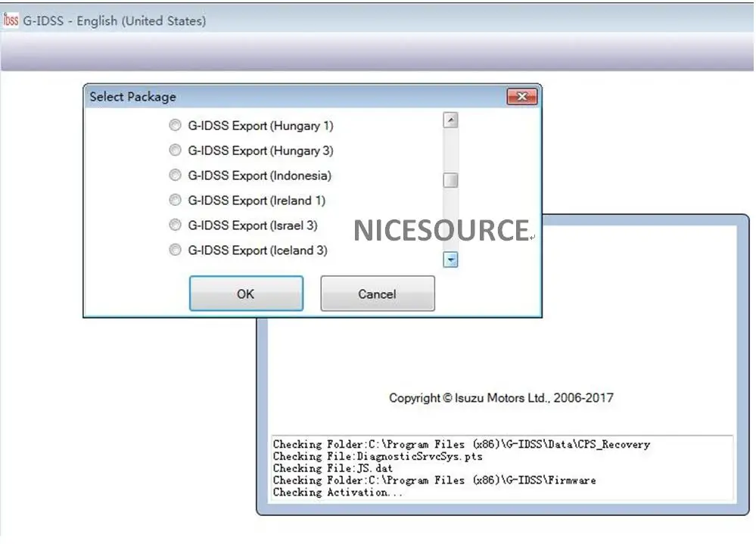Screen dimensions: 756x544
Task: Pick G-IDSS Export (Israel 3) radio button
Action: click(x=175, y=225)
